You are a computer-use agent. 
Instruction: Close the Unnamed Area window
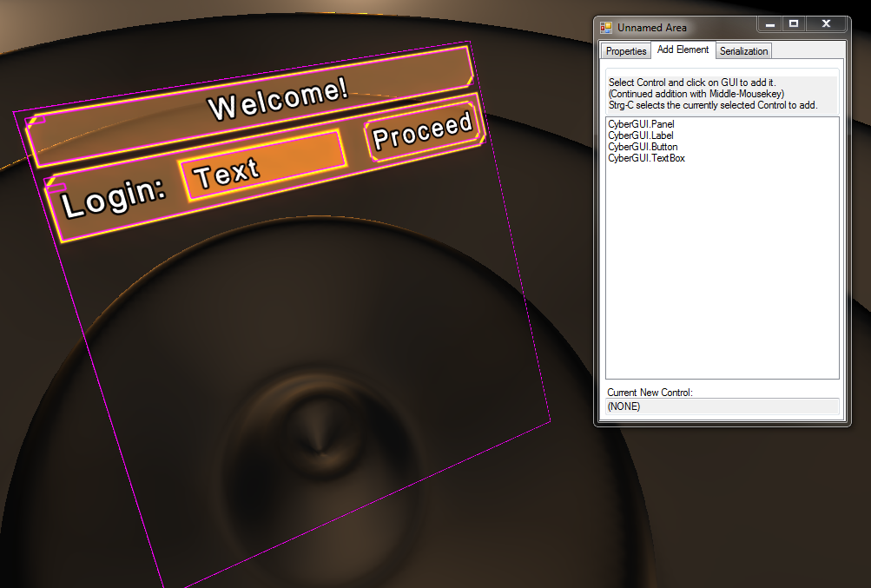[826, 24]
